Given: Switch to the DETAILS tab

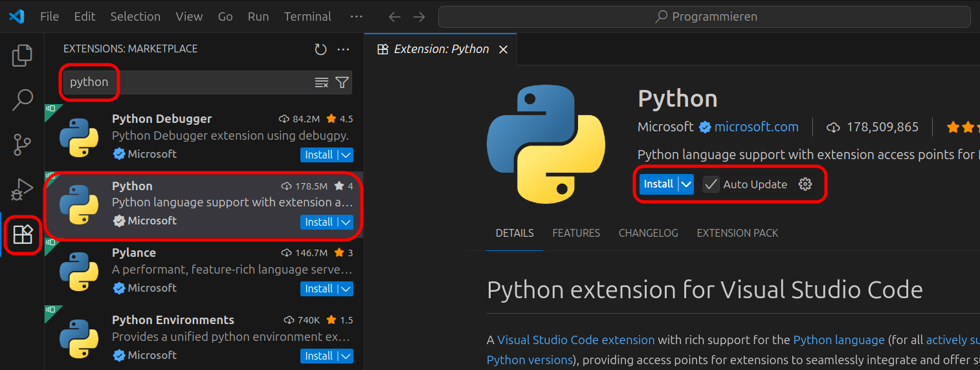Looking at the screenshot, I should (x=515, y=233).
